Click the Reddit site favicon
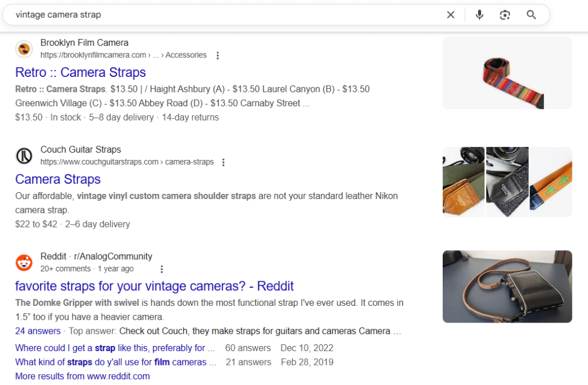The width and height of the screenshot is (588, 385). point(24,263)
